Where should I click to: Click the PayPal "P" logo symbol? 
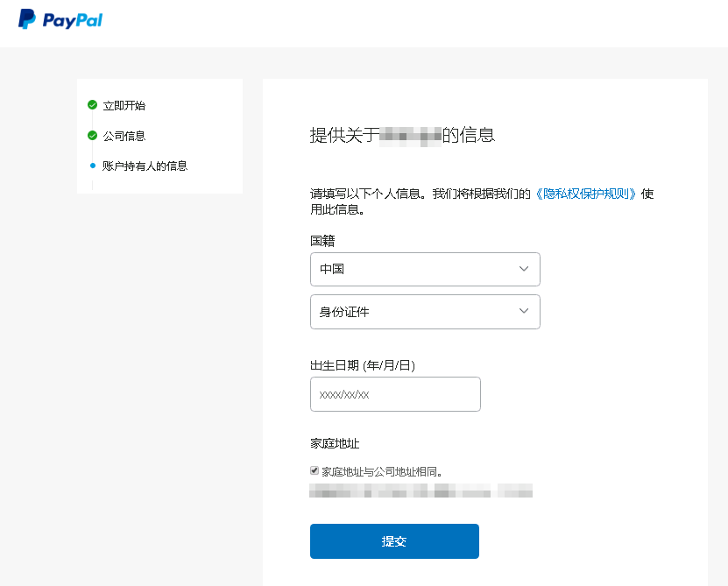[x=27, y=18]
